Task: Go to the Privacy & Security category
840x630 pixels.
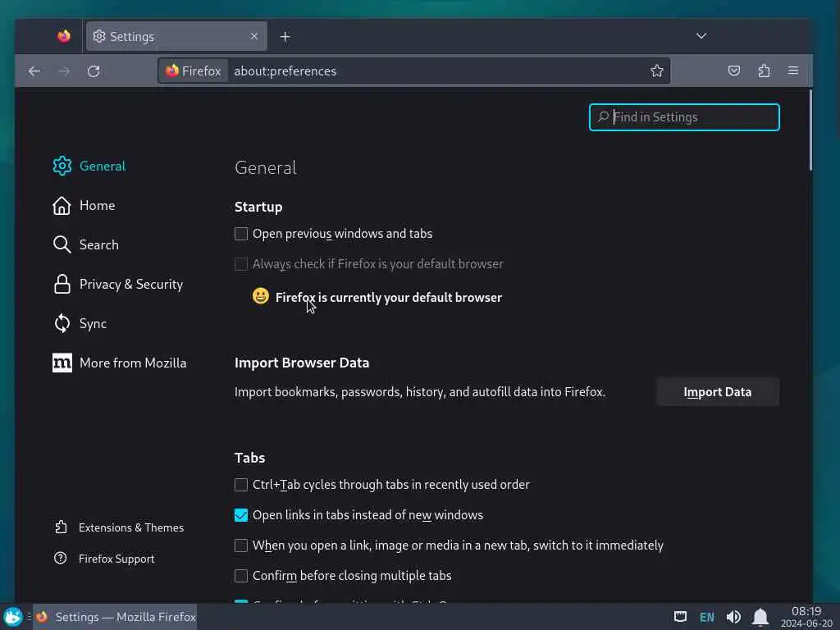Action: point(118,284)
